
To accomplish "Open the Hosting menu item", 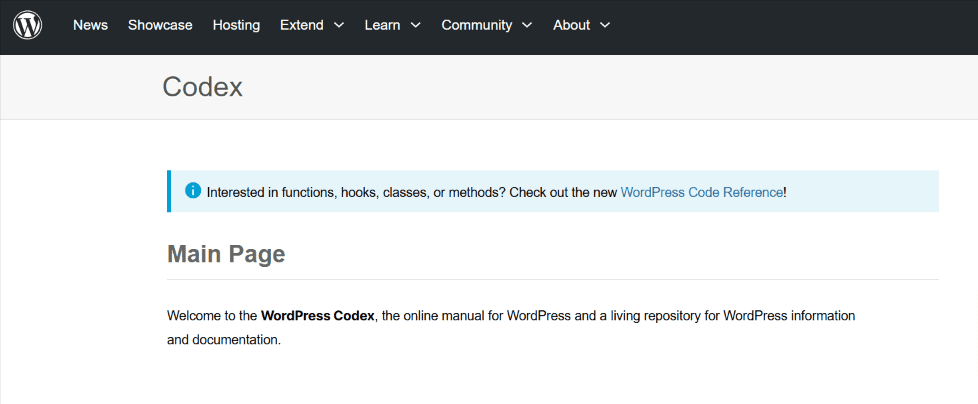I will tap(236, 26).
